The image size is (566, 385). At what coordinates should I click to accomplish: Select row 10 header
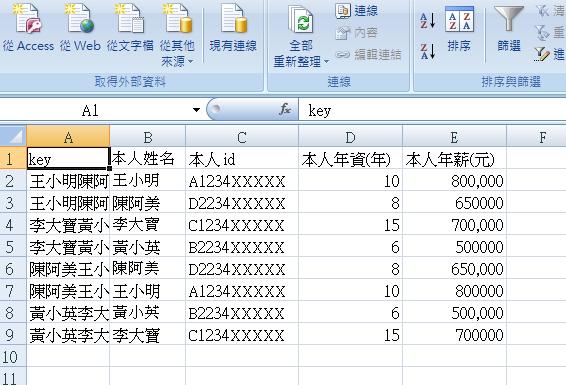13,356
